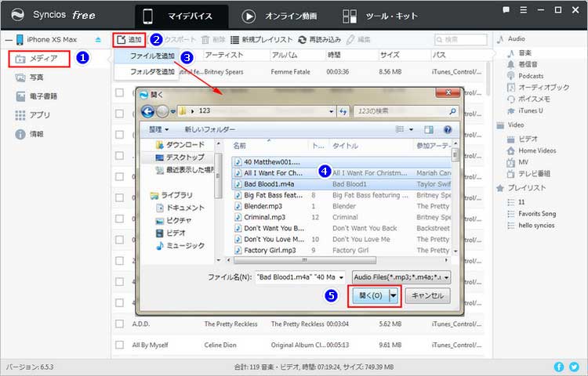Choose Add Folder from dropdown menu
The image size is (588, 376).
tap(147, 71)
